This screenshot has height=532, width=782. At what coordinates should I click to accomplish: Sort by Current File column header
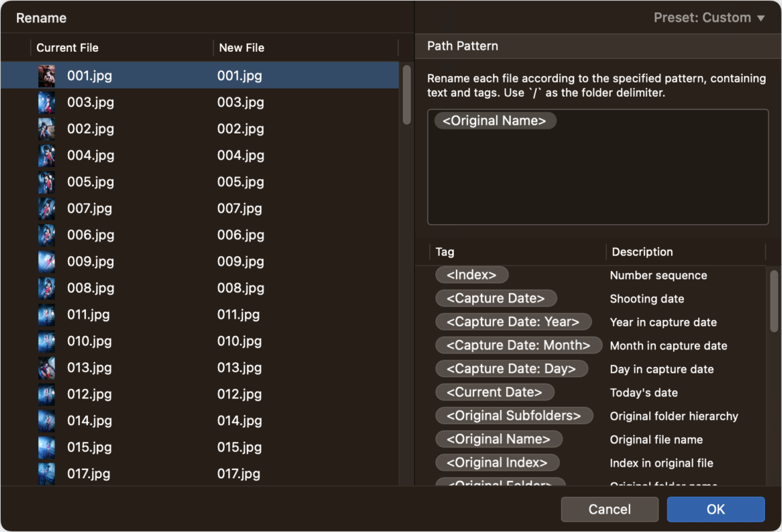[122, 48]
